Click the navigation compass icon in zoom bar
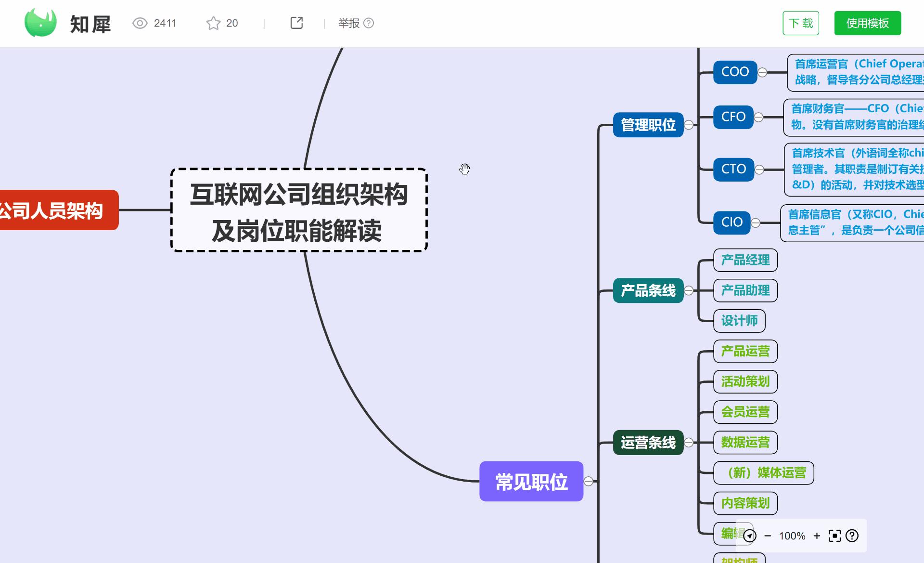Image resolution: width=924 pixels, height=563 pixels. [750, 536]
